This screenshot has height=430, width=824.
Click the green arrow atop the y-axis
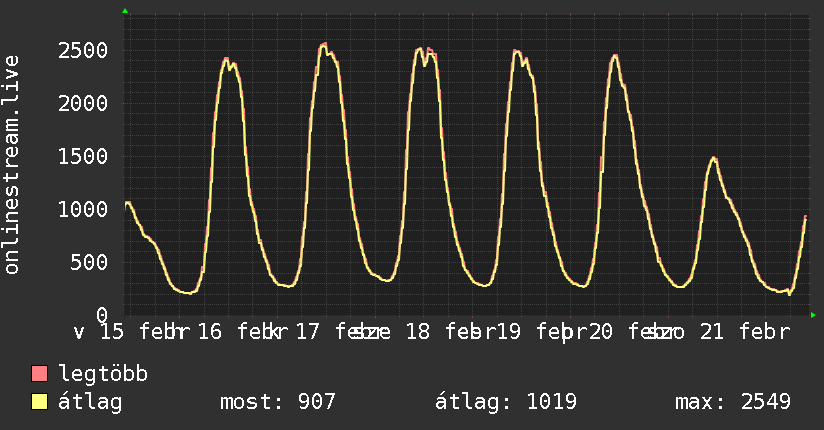[124, 11]
